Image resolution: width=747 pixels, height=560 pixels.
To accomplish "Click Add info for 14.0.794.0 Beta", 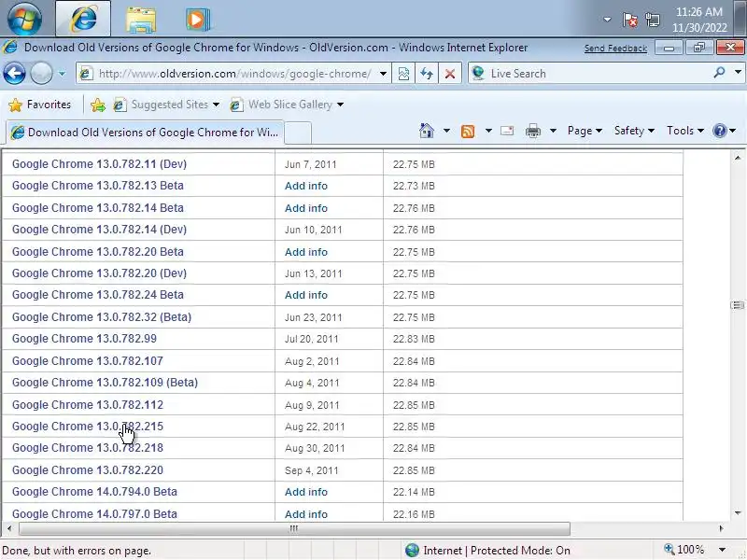I will [x=306, y=492].
